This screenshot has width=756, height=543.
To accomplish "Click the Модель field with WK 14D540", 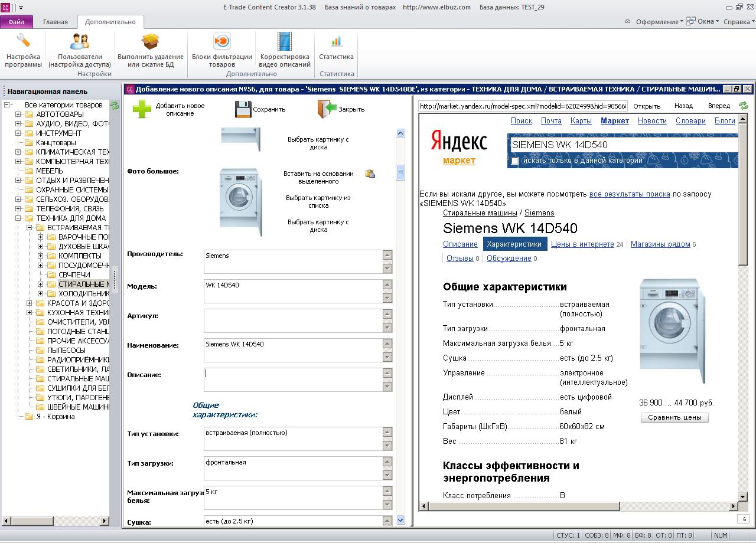I will (x=294, y=292).
